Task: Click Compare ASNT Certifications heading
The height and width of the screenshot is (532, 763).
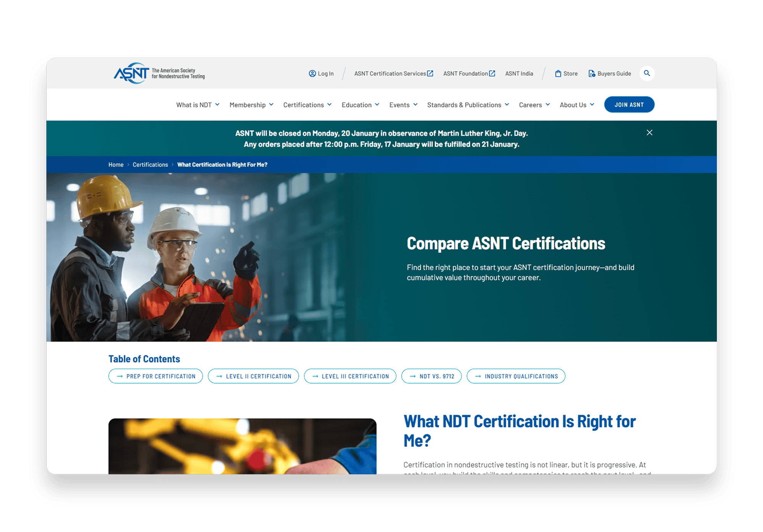Action: click(x=506, y=243)
